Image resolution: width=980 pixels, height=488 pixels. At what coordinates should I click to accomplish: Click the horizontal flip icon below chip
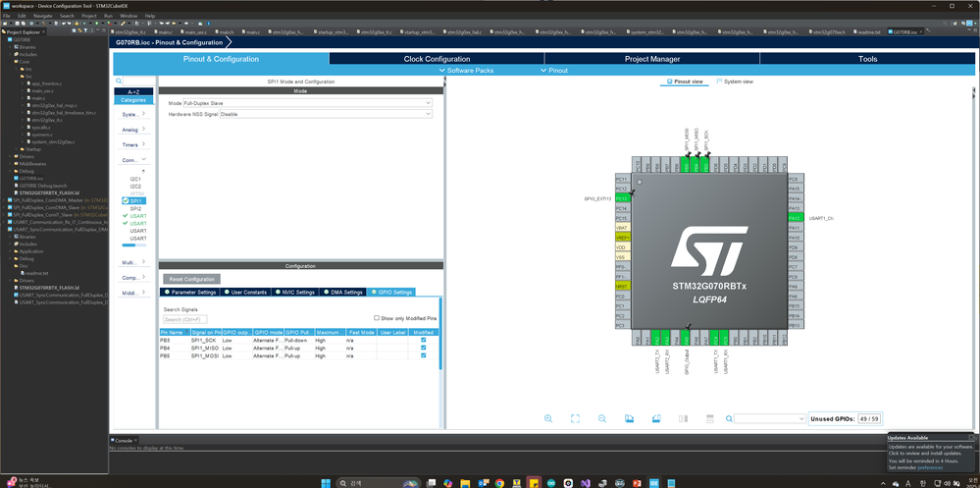coord(683,418)
